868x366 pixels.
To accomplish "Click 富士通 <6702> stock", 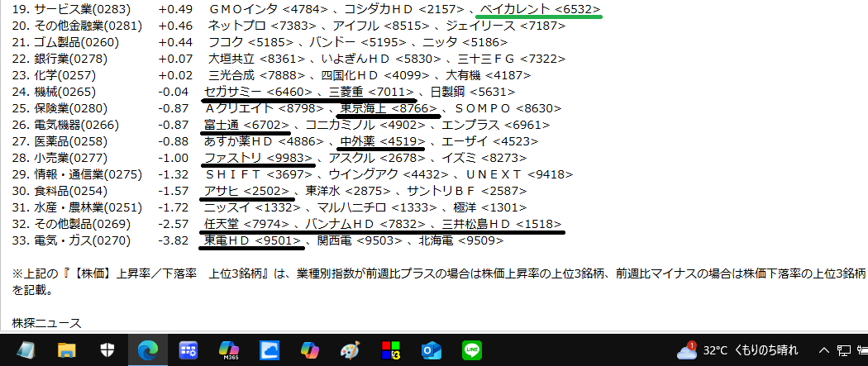I will coord(246,125).
